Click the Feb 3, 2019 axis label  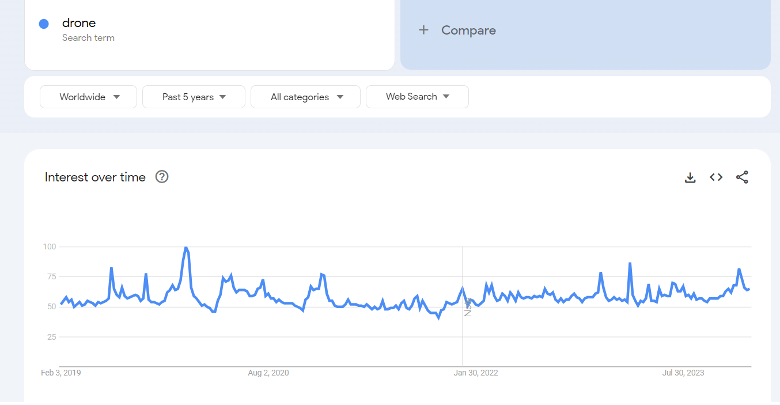tap(61, 373)
